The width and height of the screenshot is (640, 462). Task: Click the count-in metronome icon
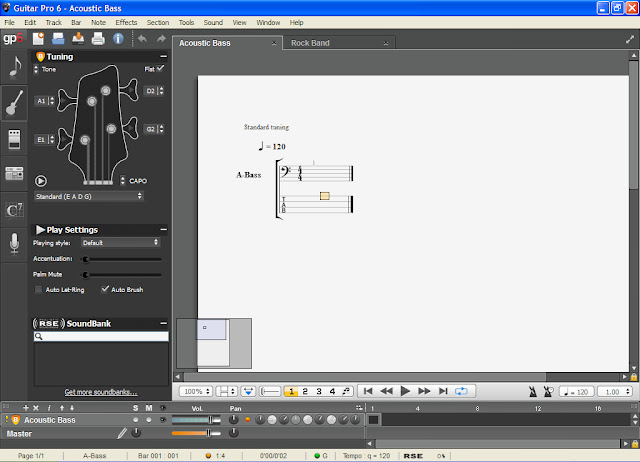548,391
